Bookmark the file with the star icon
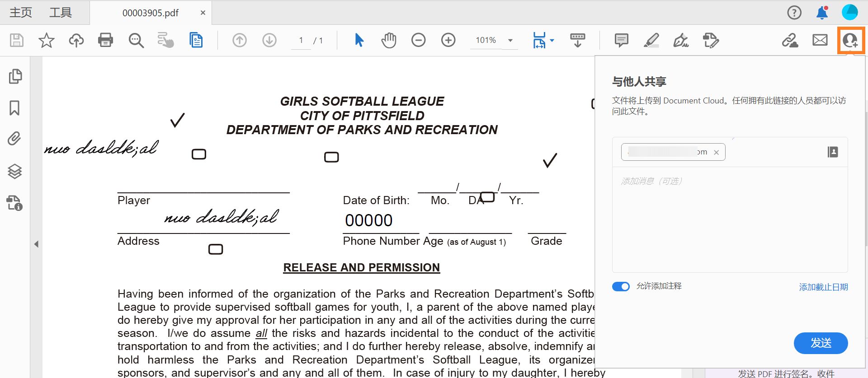This screenshot has width=868, height=378. pyautogui.click(x=46, y=40)
